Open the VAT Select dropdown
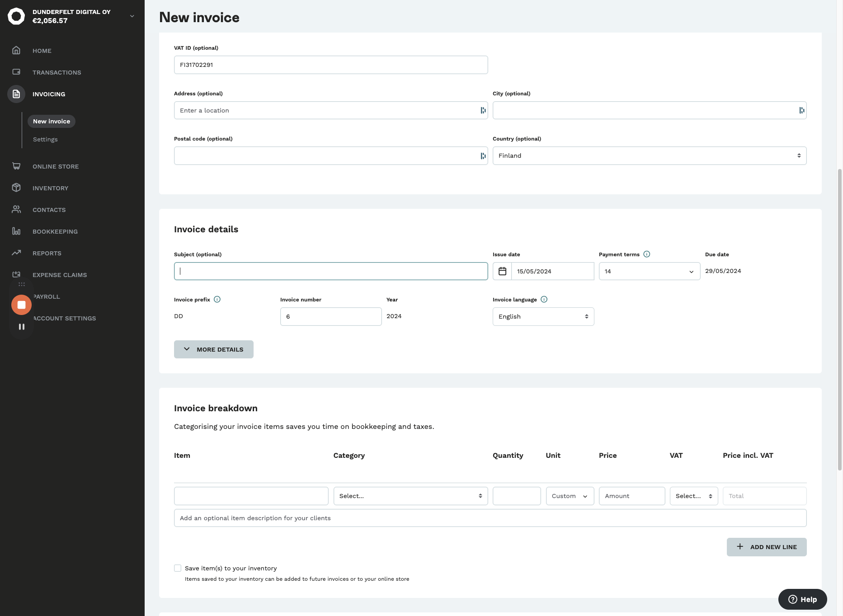The width and height of the screenshot is (843, 616). pos(694,496)
